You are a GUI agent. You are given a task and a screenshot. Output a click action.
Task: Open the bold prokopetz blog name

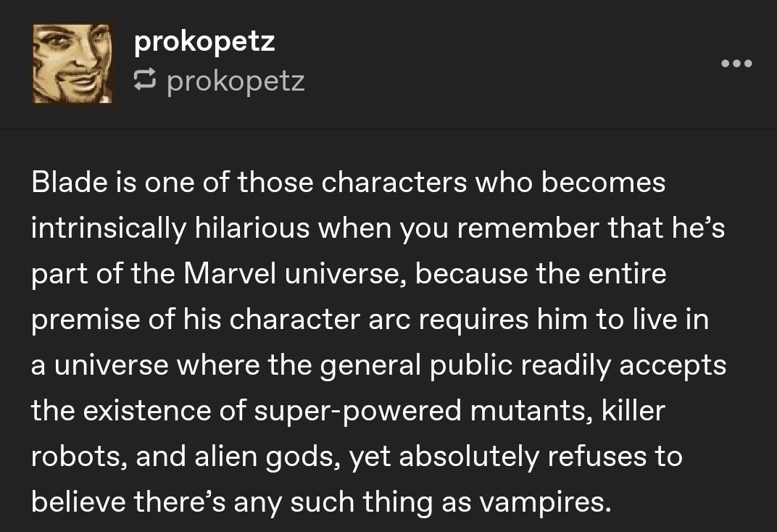(204, 41)
